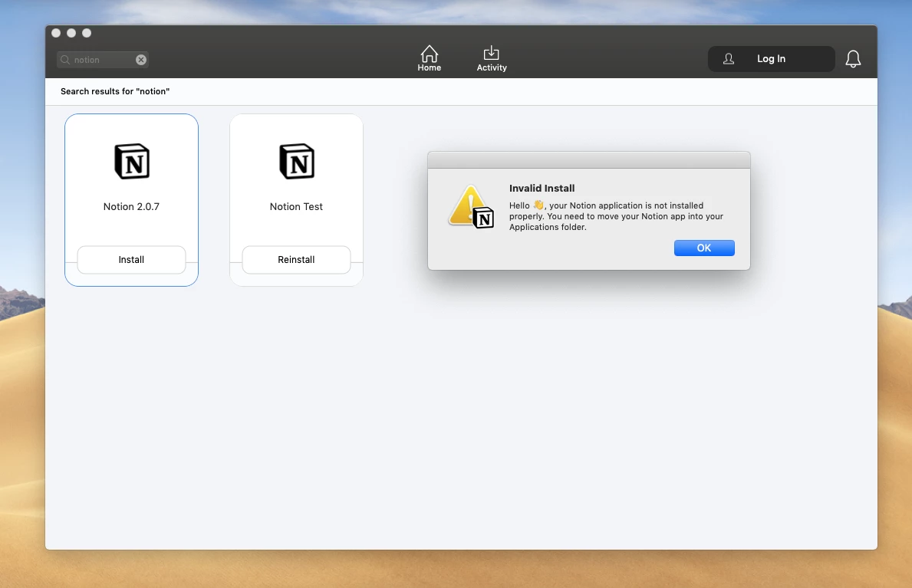
Task: Click the Invalid Install heading
Action: tap(542, 188)
